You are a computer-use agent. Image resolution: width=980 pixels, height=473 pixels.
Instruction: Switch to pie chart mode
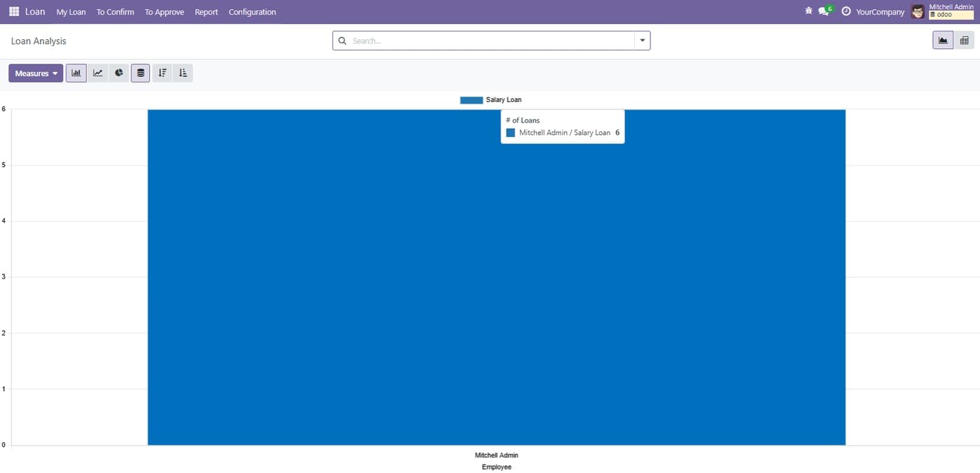(x=119, y=73)
